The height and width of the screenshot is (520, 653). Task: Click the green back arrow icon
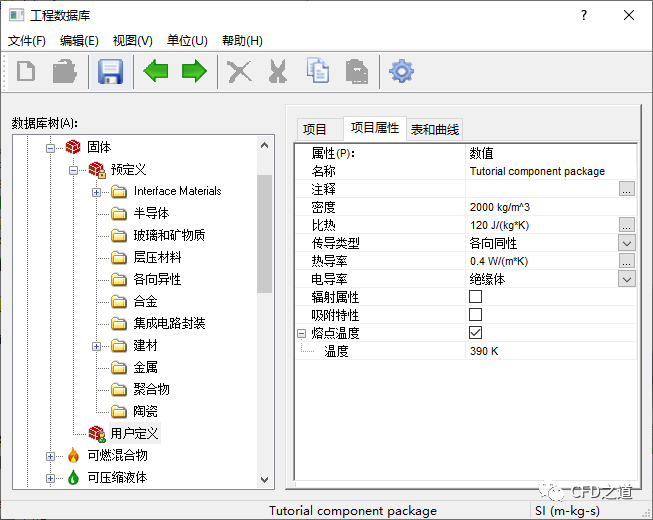[x=156, y=72]
